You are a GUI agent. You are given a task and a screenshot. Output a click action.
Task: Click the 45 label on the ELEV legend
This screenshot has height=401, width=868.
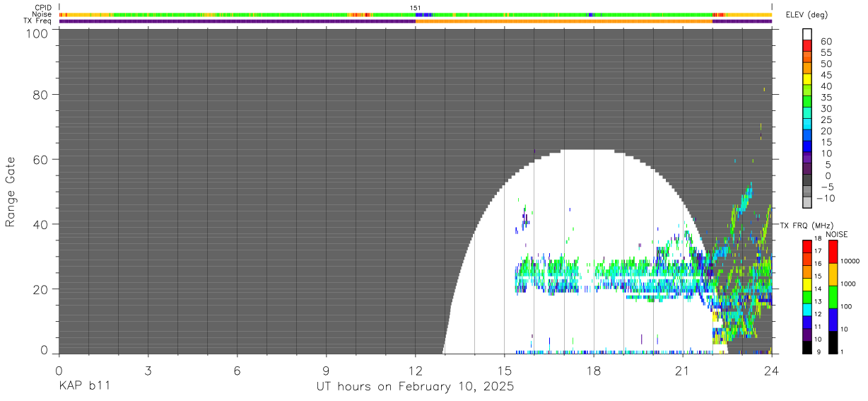826,75
